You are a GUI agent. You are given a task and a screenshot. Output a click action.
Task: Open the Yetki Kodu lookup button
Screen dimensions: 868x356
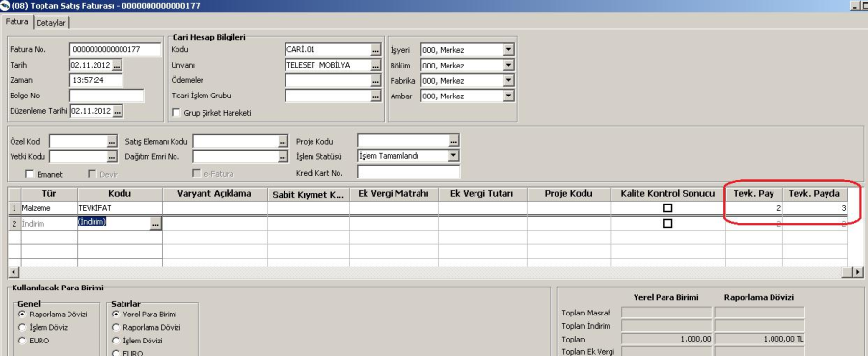coord(112,156)
